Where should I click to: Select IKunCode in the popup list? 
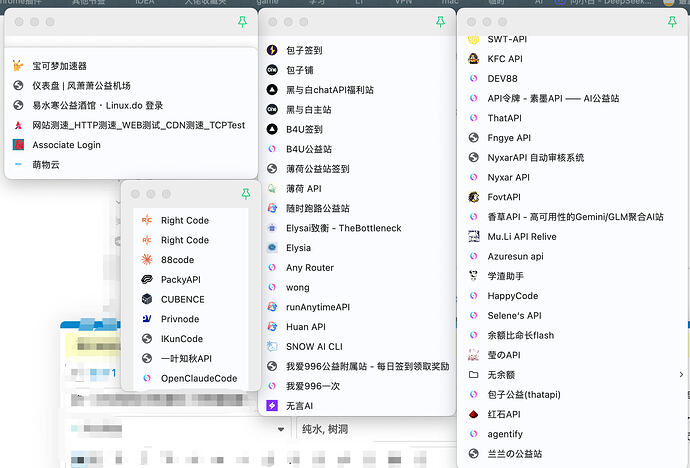pyautogui.click(x=182, y=339)
